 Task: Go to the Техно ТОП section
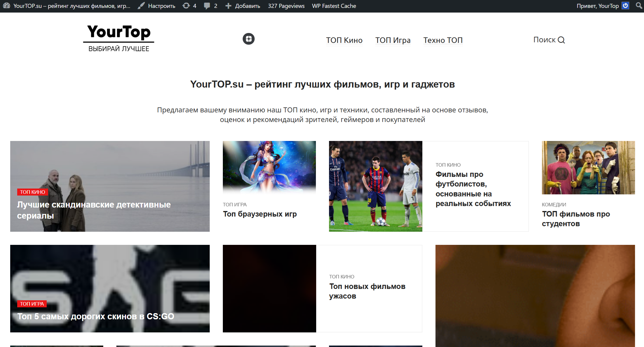coord(443,40)
